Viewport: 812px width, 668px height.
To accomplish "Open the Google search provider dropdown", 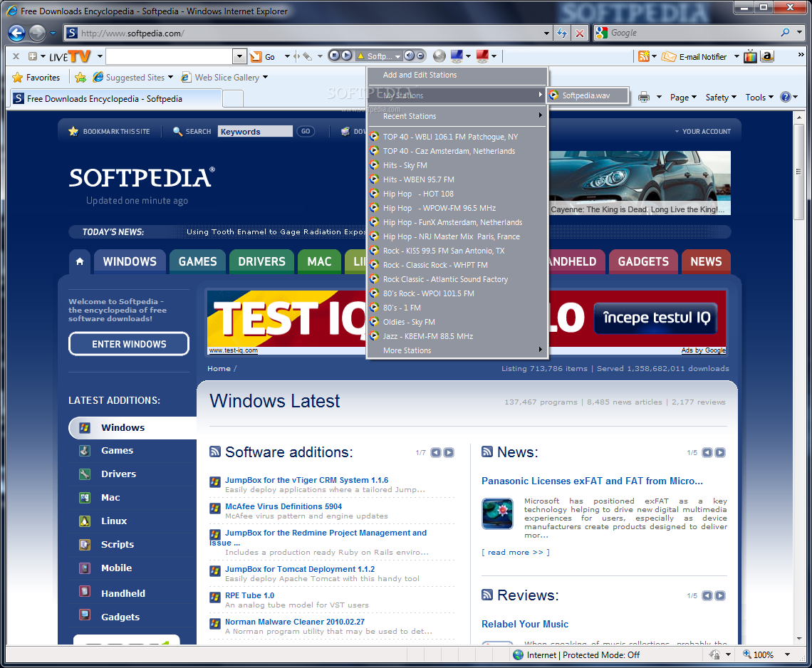I will point(800,33).
